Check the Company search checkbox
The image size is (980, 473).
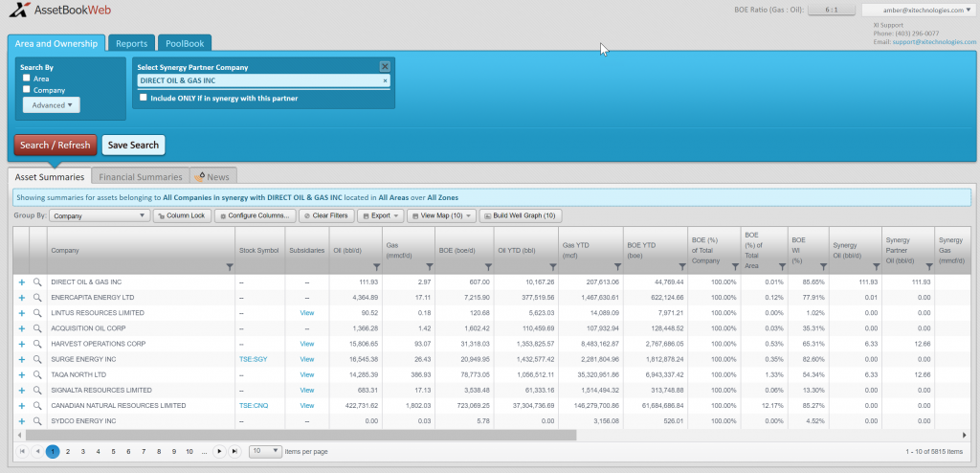(26, 89)
